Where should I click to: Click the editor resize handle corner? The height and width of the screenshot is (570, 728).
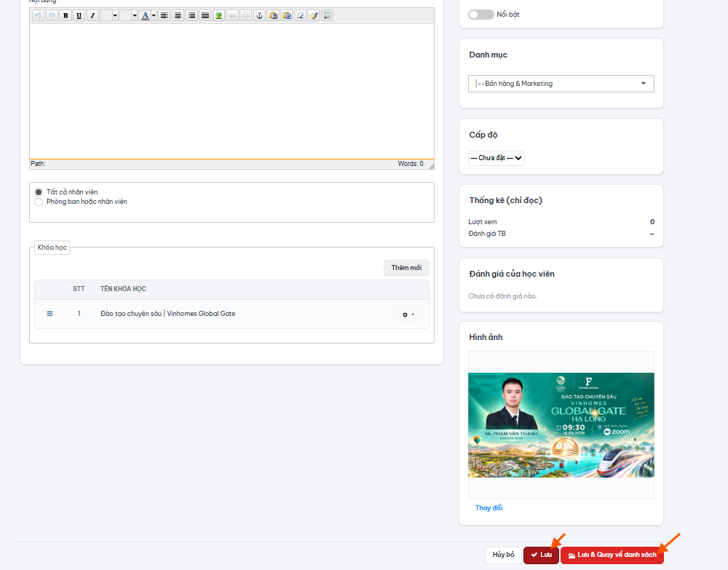tap(431, 166)
